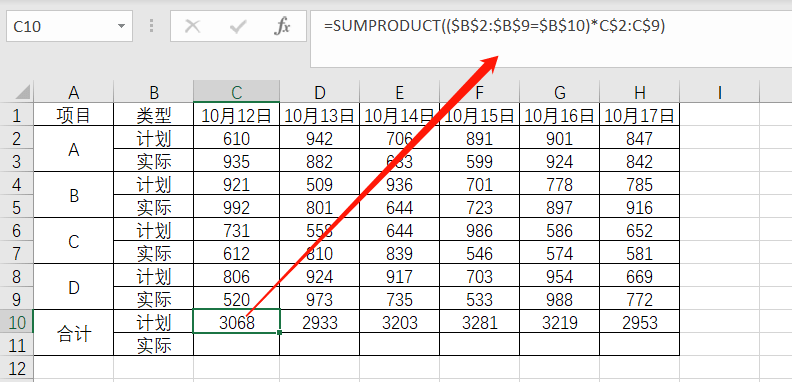Image resolution: width=792 pixels, height=382 pixels.
Task: Click cell with value 847
Action: tap(639, 138)
